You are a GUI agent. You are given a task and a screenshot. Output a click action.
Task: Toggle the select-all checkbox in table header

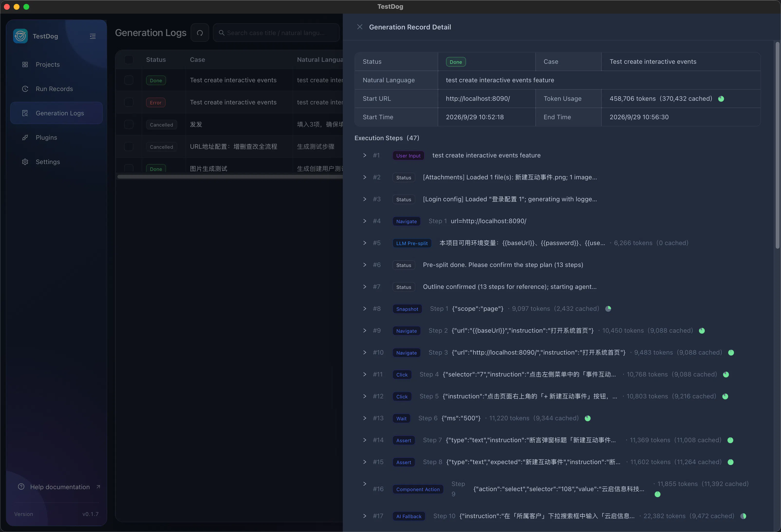coord(129,60)
